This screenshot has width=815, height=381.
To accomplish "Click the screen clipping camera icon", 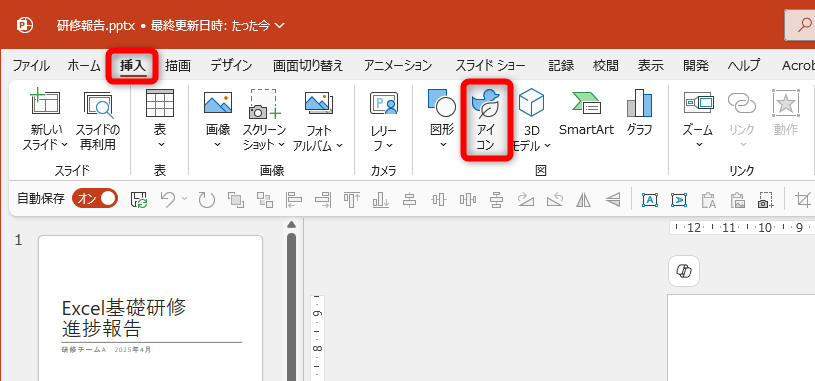I will pos(766,199).
